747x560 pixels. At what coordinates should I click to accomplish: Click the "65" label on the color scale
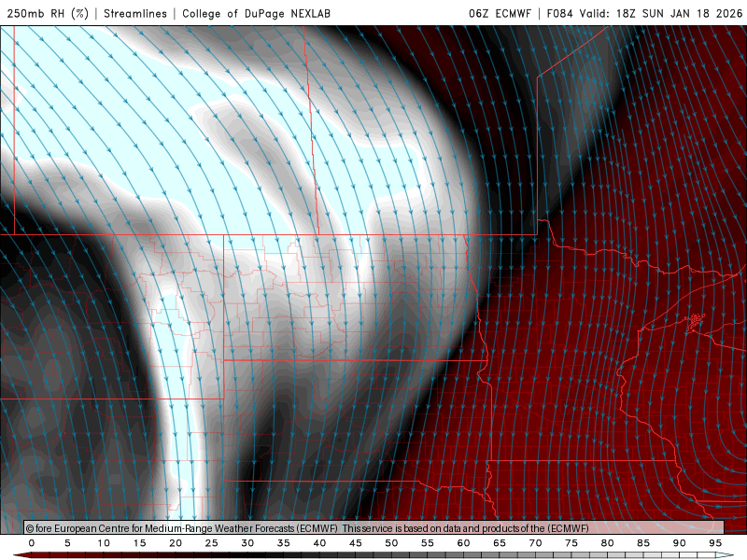point(500,543)
